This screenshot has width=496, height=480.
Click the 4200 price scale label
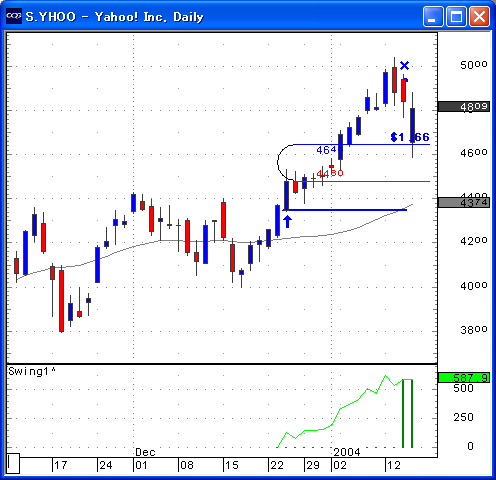pyautogui.click(x=473, y=241)
